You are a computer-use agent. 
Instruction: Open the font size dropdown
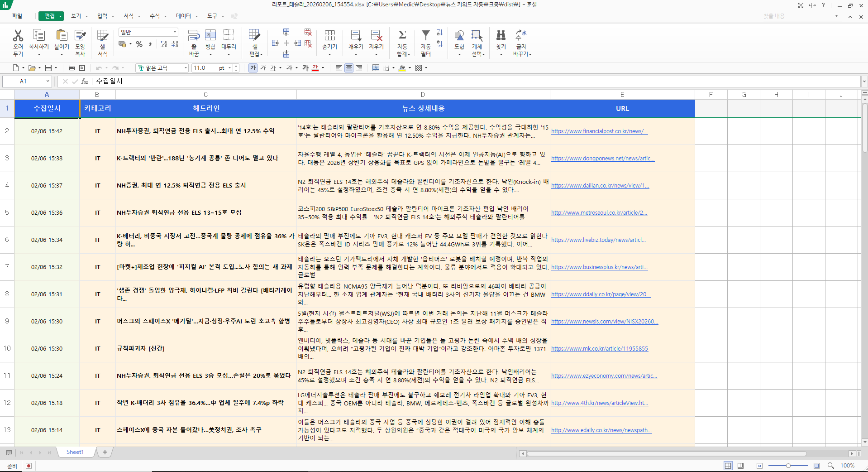[229, 68]
